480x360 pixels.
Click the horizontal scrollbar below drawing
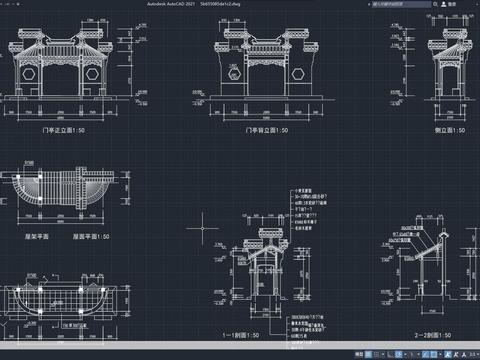[x=240, y=345]
